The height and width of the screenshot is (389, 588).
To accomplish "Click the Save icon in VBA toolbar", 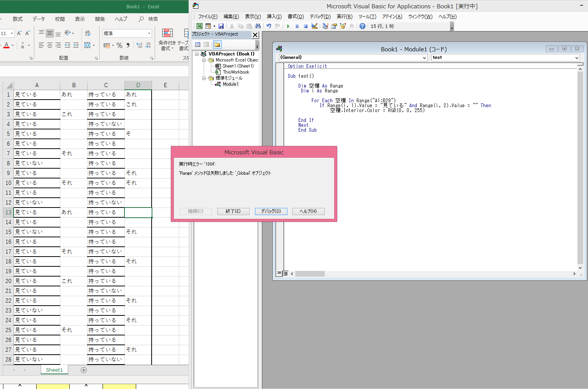I will [x=221, y=26].
